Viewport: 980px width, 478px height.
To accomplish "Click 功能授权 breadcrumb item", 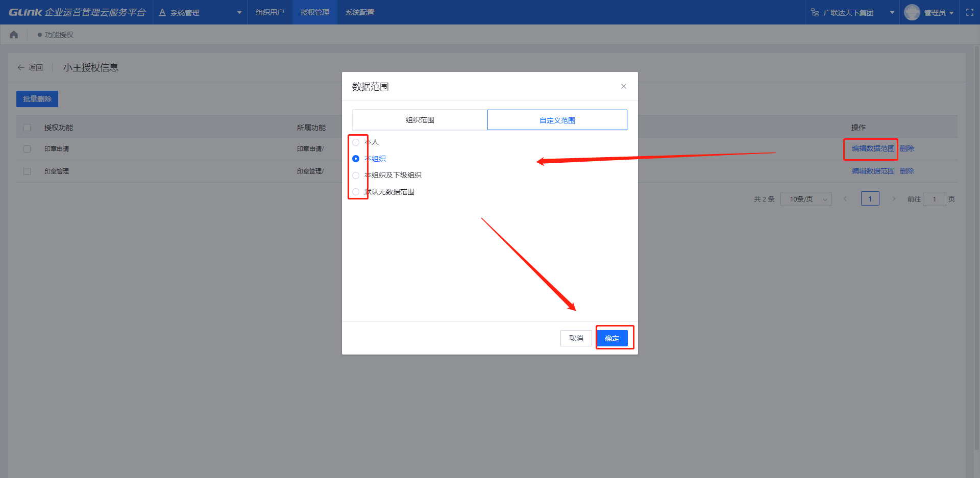I will tap(59, 35).
